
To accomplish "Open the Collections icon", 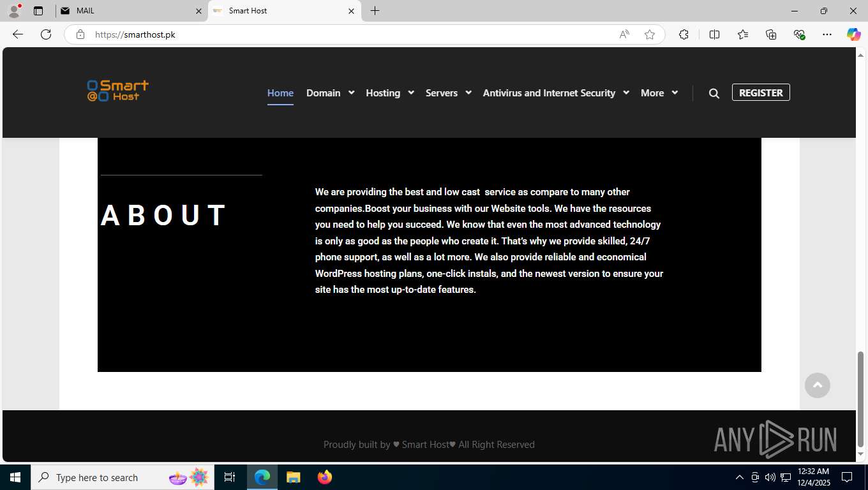I will coord(771,34).
